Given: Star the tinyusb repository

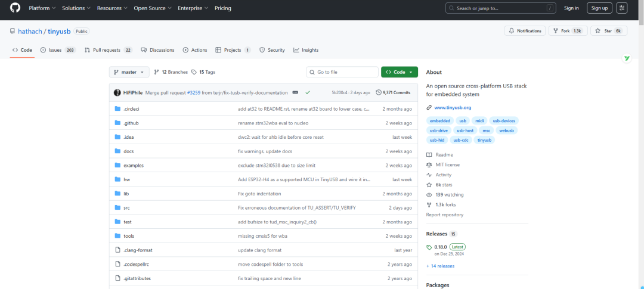Looking at the screenshot, I should click(609, 31).
